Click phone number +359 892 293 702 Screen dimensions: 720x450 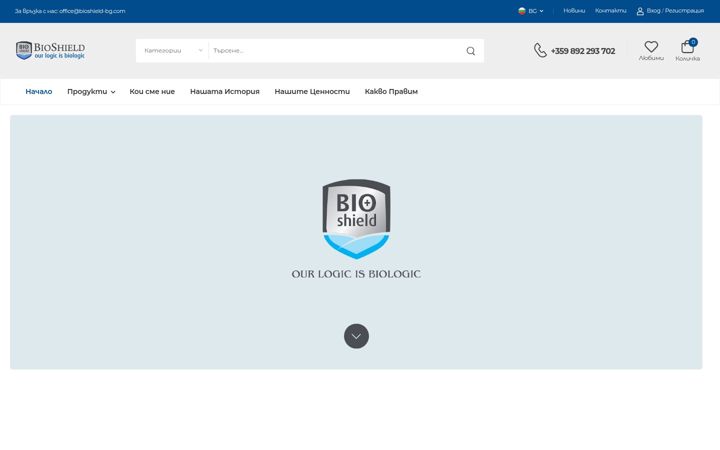[583, 51]
